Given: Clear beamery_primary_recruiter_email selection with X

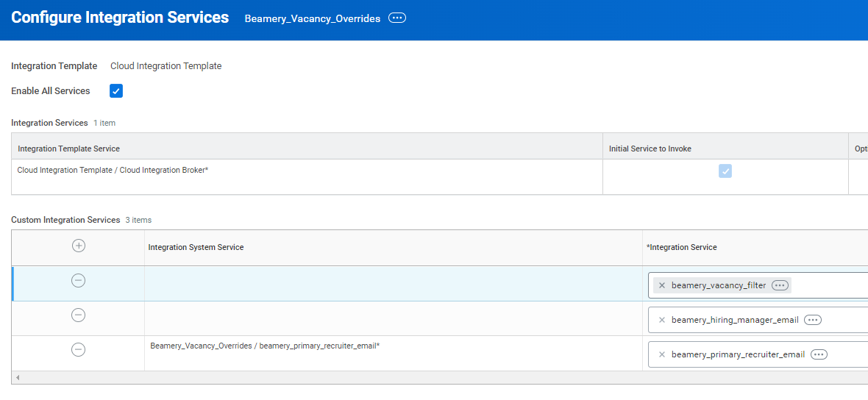Looking at the screenshot, I should (x=661, y=354).
